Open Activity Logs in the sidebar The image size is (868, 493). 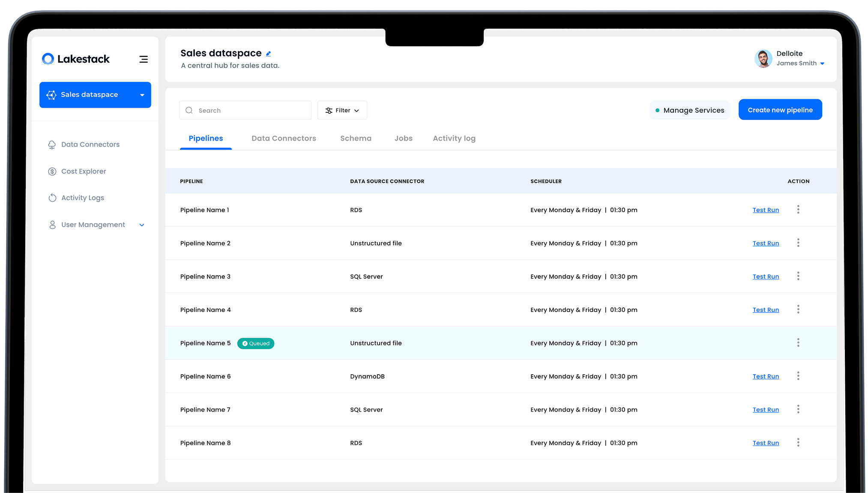coord(82,198)
